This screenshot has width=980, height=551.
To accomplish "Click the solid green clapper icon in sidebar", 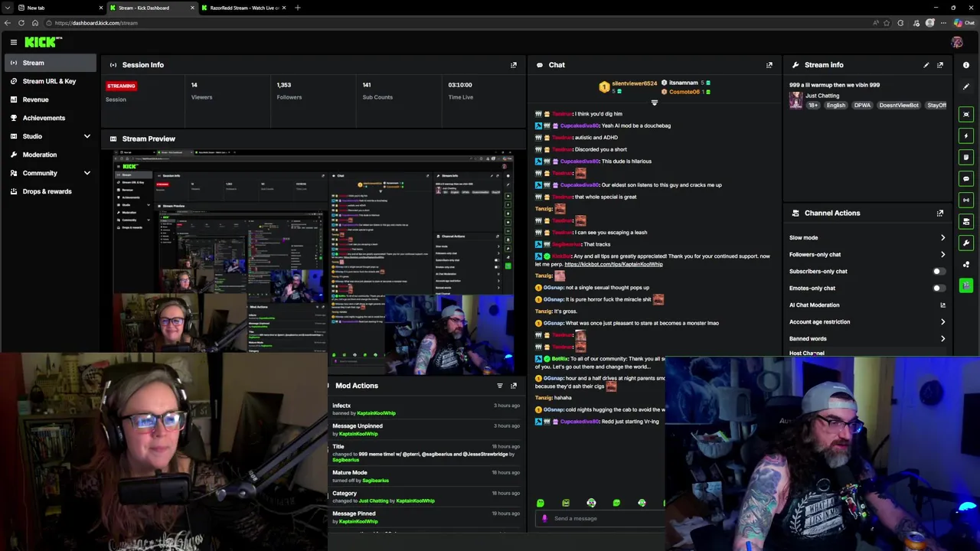I will coord(966,285).
